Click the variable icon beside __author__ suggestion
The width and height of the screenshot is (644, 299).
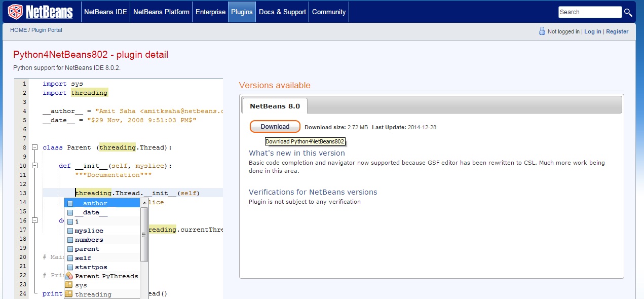point(70,203)
